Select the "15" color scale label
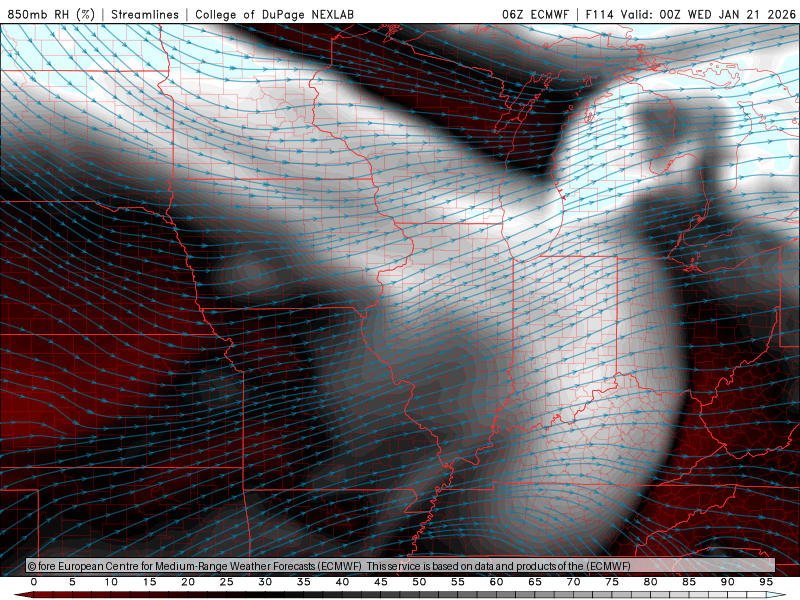The height and width of the screenshot is (600, 800). click(149, 582)
